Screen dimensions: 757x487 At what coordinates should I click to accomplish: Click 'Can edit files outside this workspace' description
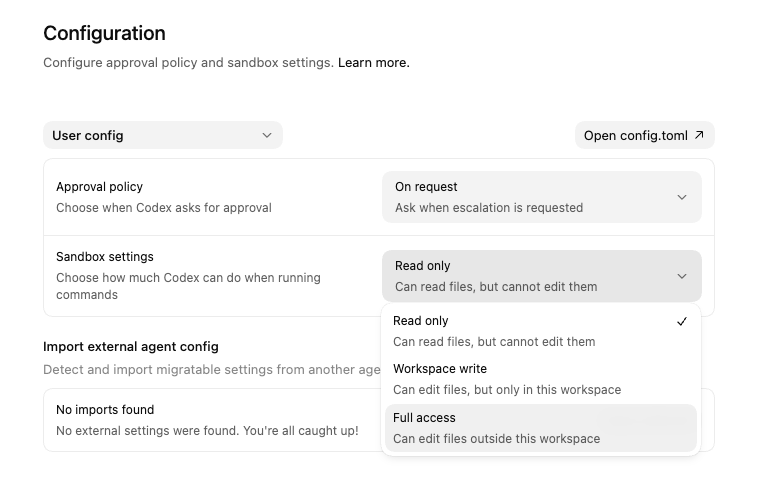pyautogui.click(x=496, y=439)
